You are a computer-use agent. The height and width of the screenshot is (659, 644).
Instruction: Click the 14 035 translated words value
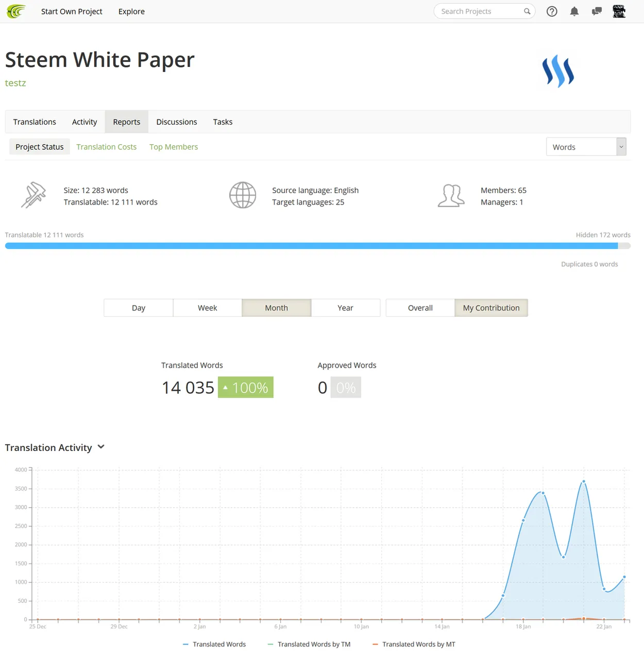pos(188,387)
